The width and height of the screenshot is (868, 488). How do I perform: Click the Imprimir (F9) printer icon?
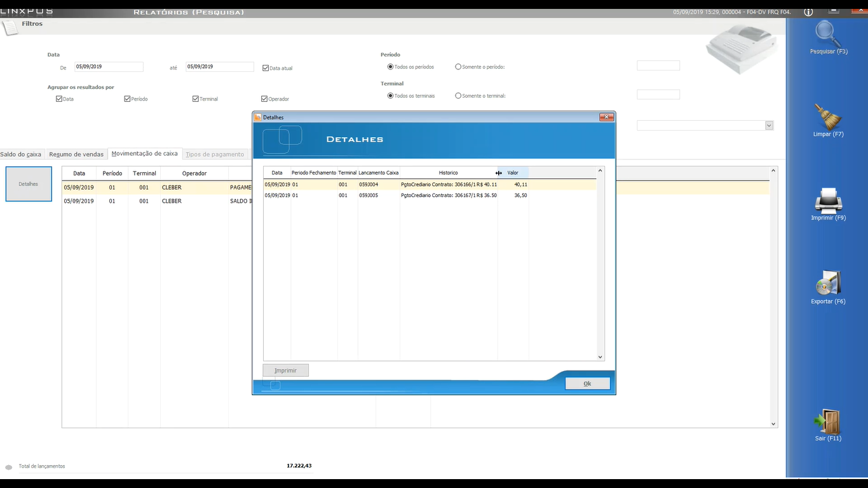(828, 200)
